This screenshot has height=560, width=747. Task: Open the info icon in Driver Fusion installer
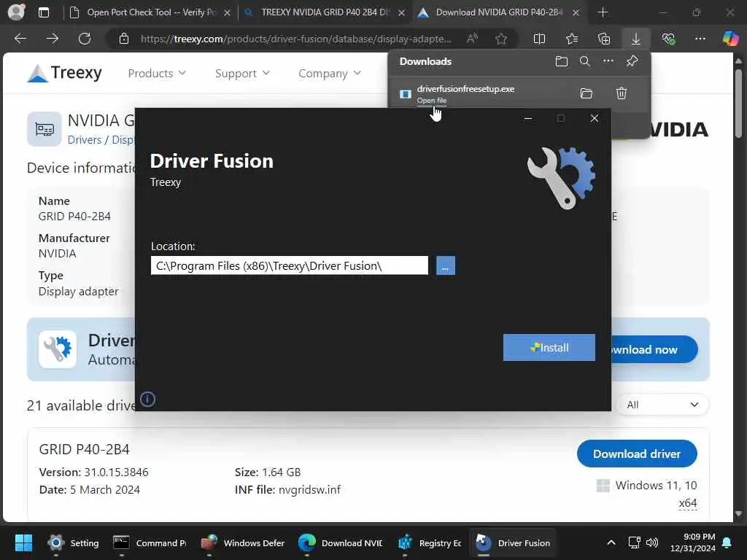coord(147,399)
